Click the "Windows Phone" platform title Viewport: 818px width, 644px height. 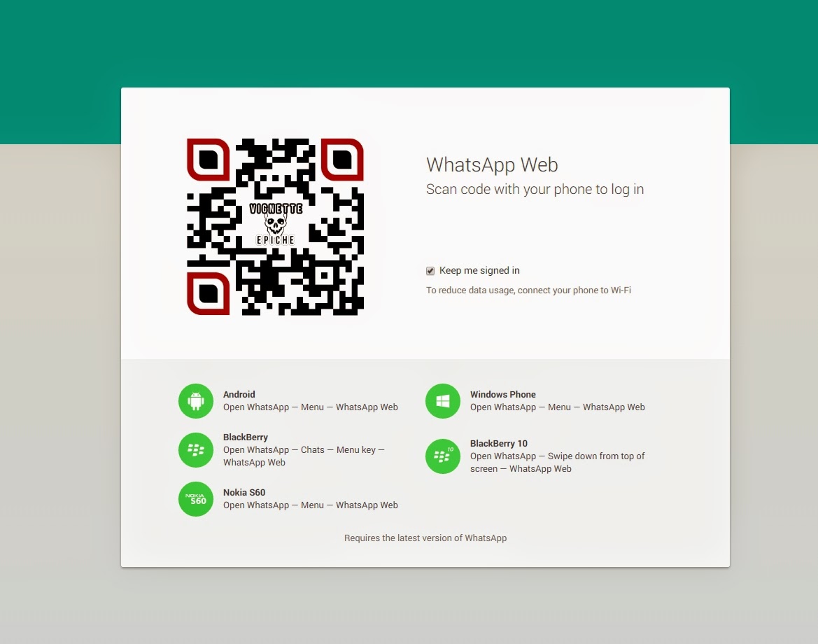[503, 395]
